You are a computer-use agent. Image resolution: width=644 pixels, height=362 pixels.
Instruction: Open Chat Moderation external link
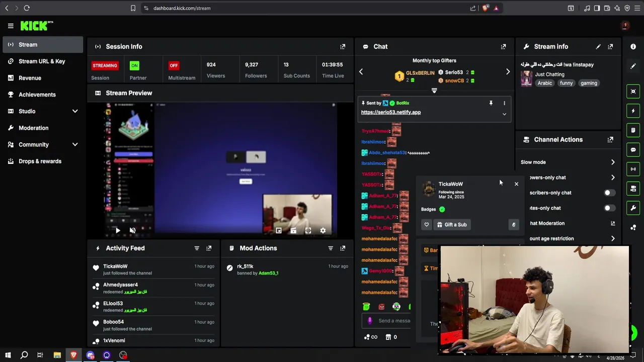(x=613, y=223)
